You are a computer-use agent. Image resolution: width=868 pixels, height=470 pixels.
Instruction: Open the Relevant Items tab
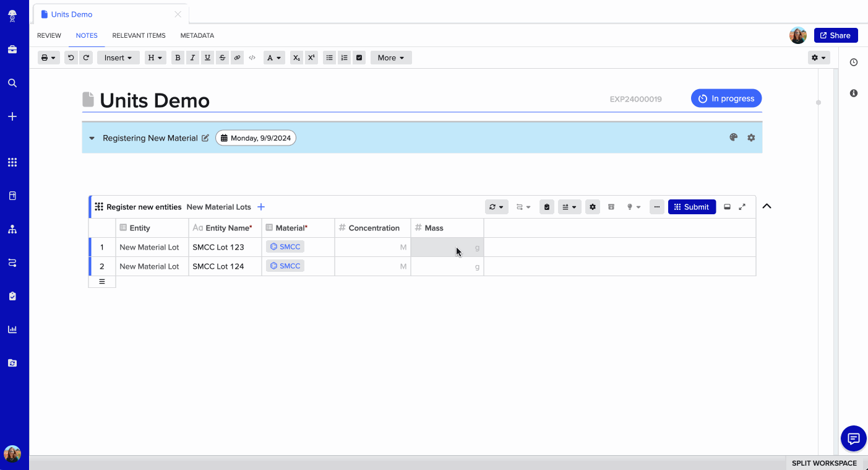tap(139, 36)
